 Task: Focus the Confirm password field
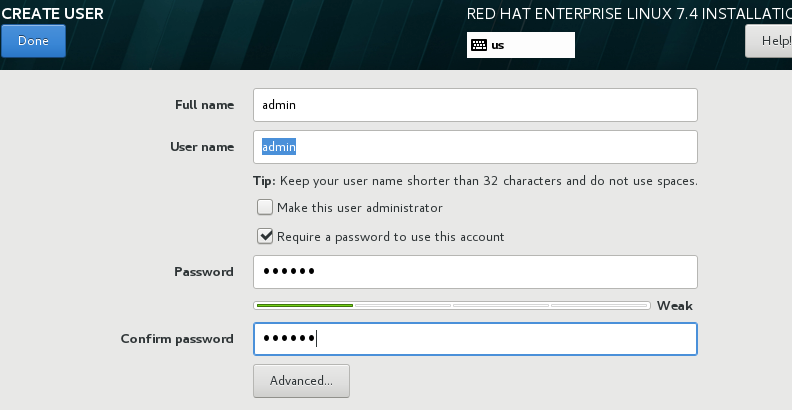(x=475, y=339)
